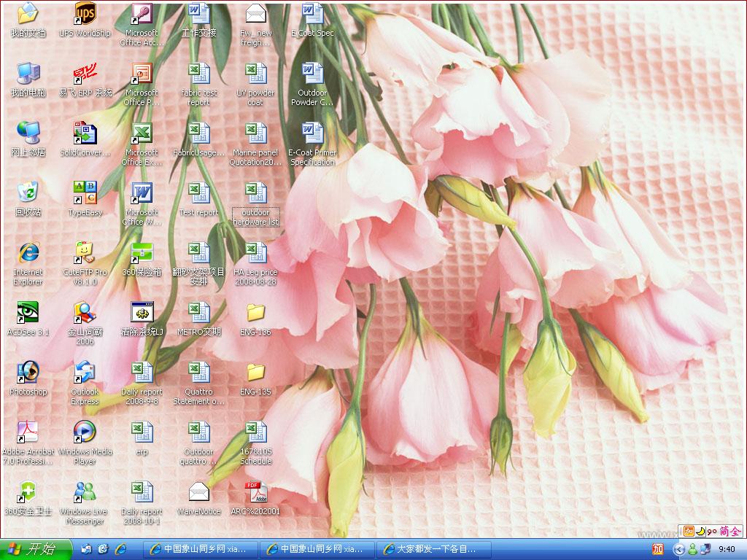Launch Internet Explorer desktop shortcut

28,264
